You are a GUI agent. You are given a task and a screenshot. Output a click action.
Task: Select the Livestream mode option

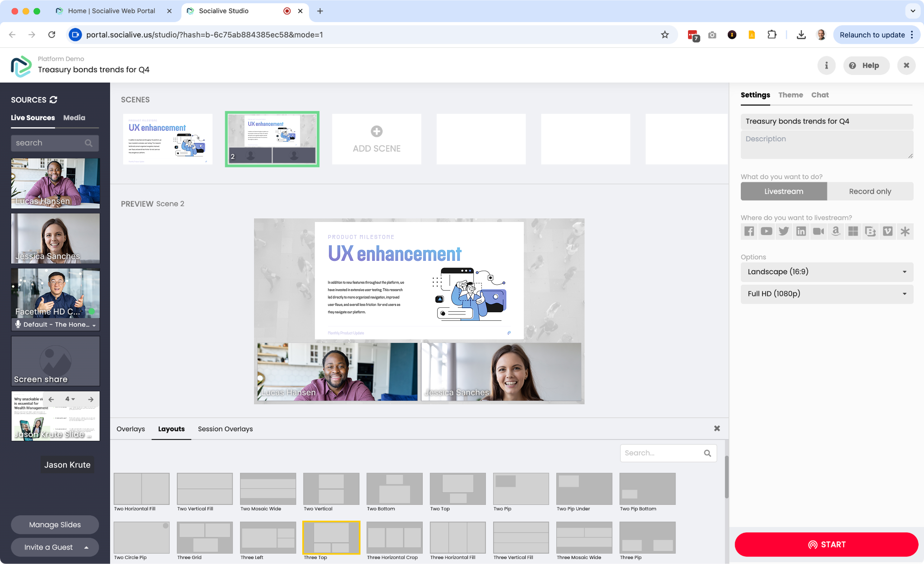pos(784,191)
